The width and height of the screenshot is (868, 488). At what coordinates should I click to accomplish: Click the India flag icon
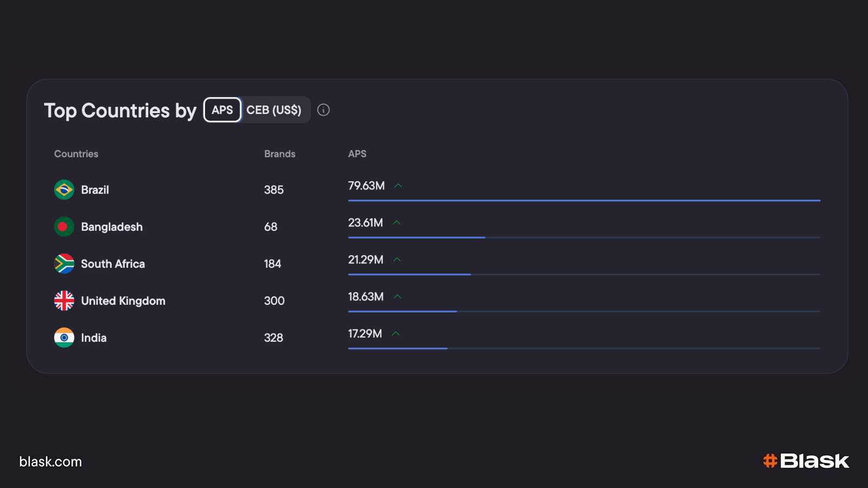pyautogui.click(x=64, y=337)
